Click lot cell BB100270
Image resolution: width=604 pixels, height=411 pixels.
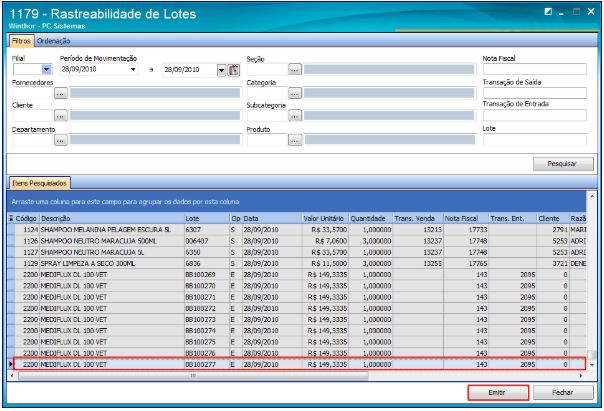(206, 286)
